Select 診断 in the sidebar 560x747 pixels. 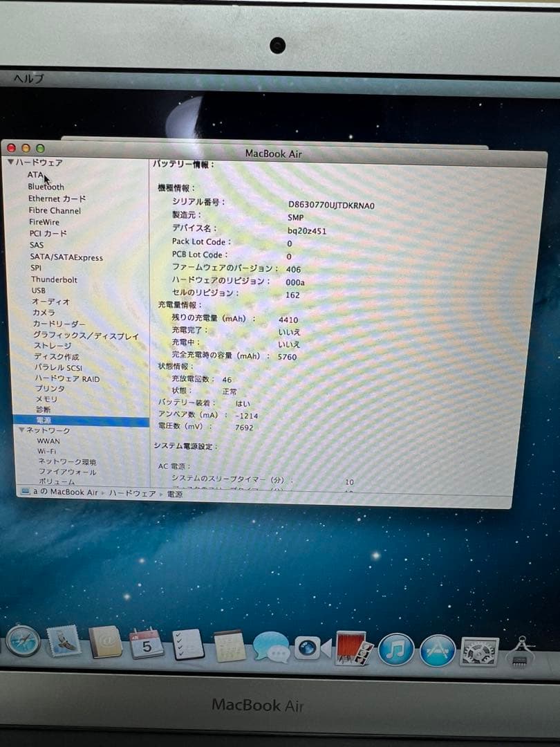click(x=44, y=409)
